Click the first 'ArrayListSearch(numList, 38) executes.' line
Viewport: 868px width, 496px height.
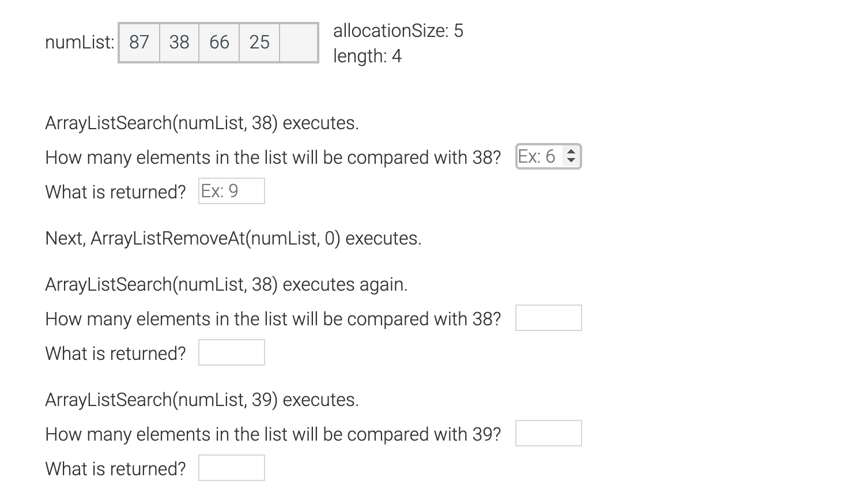202,123
